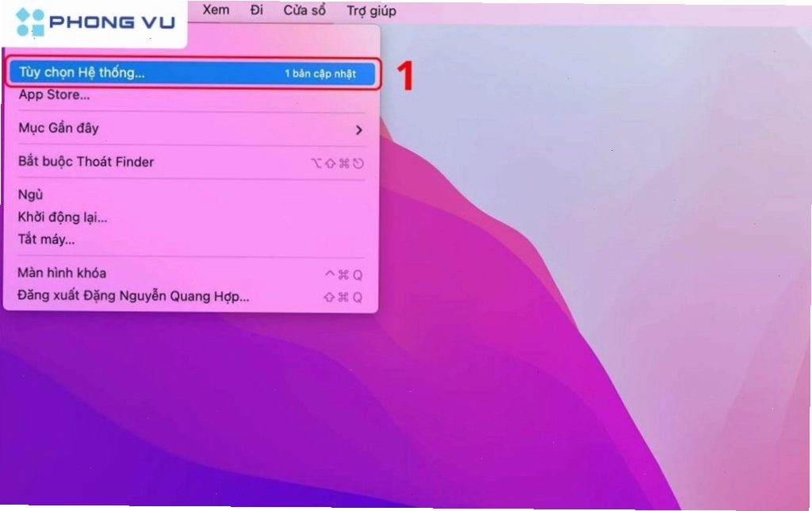Select Ngủ to sleep the Mac

point(192,195)
